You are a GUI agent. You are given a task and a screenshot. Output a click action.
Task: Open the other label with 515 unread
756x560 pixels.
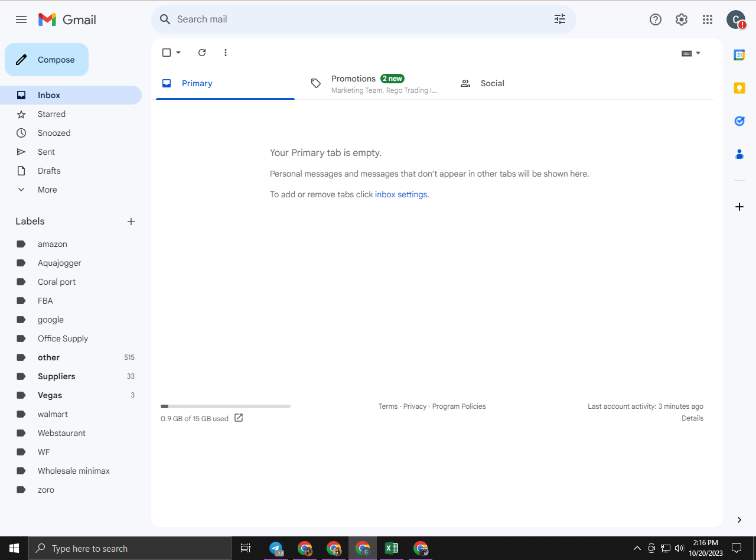(71, 357)
